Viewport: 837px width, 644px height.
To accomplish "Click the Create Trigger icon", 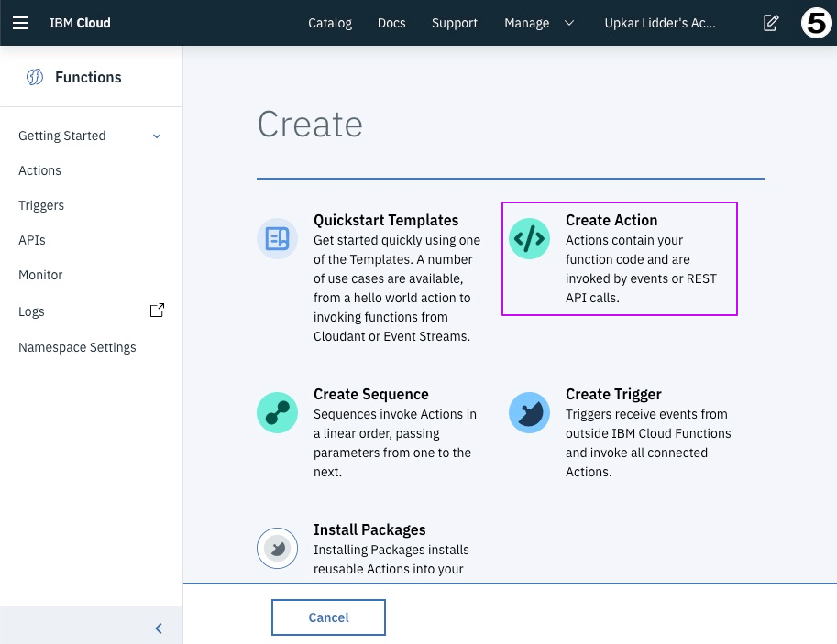I will (x=529, y=412).
